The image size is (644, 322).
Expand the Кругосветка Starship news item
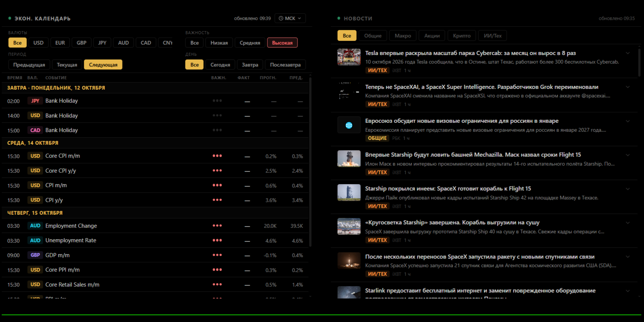click(628, 223)
